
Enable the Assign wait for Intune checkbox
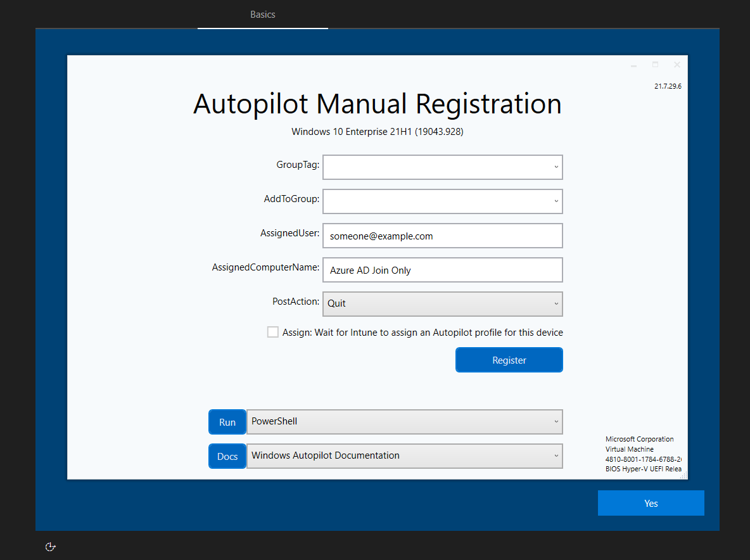tap(272, 332)
